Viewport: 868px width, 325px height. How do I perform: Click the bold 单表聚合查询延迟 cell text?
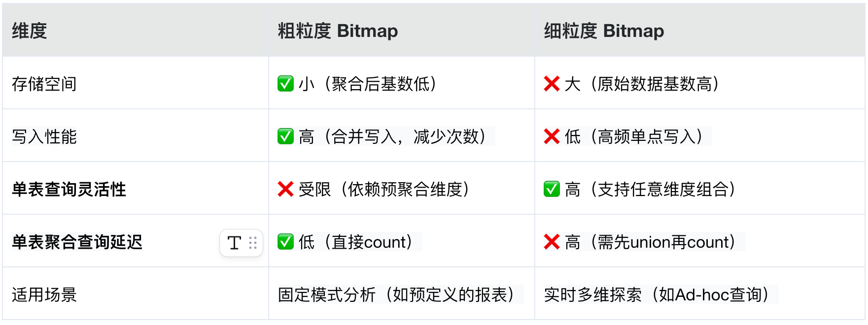(x=77, y=242)
